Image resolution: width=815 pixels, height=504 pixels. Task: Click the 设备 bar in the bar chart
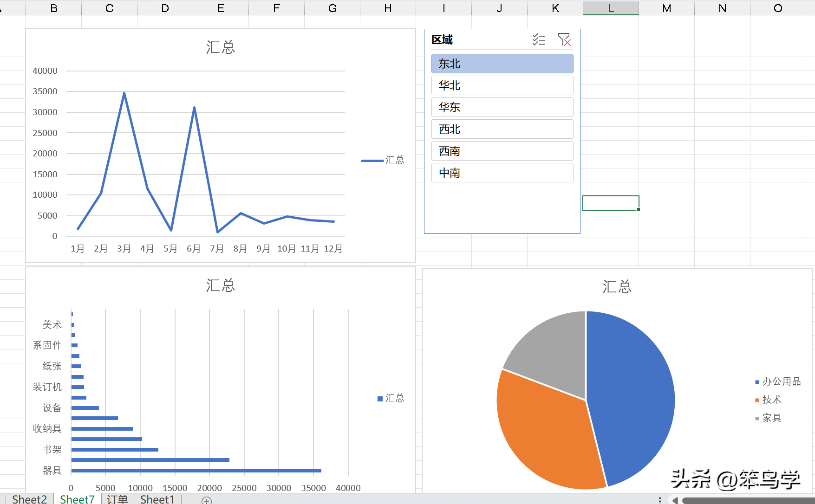point(85,408)
